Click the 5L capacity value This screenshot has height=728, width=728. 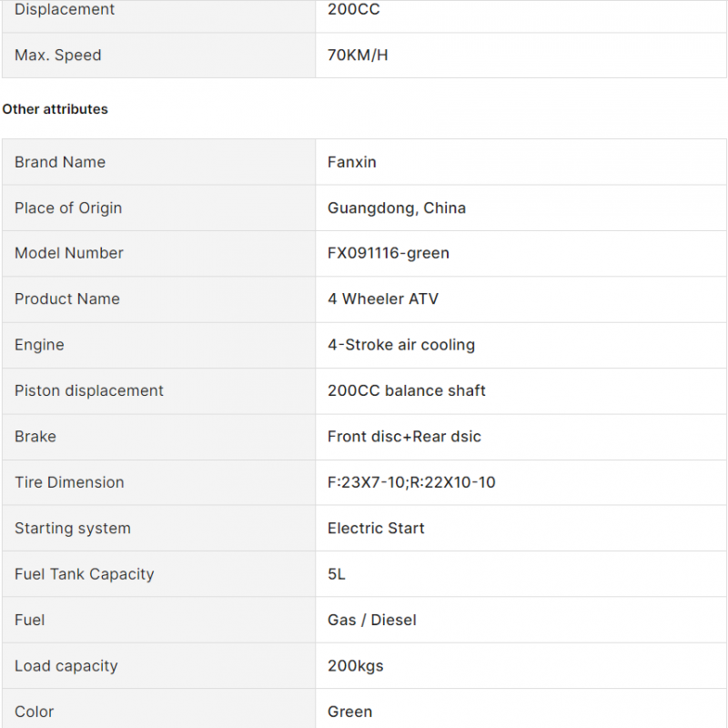point(336,574)
